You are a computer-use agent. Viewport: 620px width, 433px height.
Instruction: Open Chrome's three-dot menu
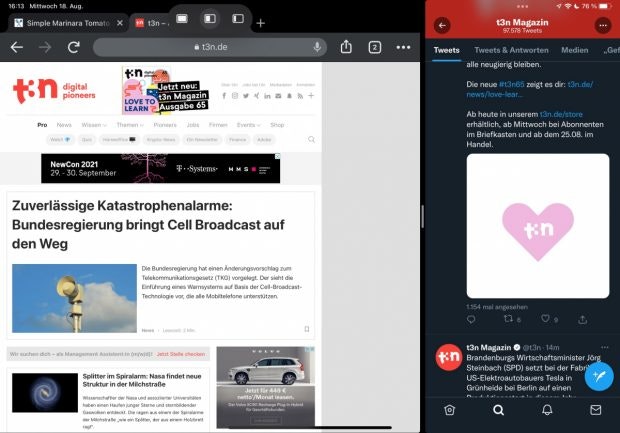[403, 47]
